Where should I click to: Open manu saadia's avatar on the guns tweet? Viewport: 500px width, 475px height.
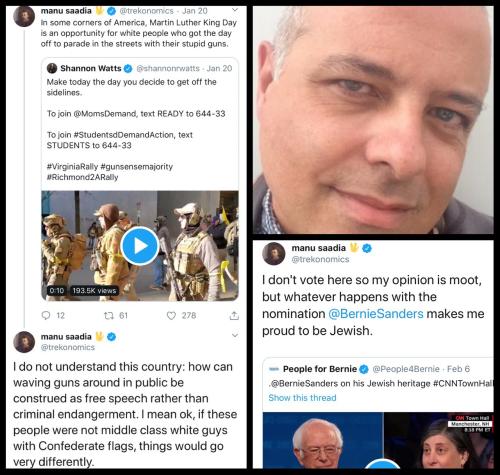pyautogui.click(x=24, y=342)
